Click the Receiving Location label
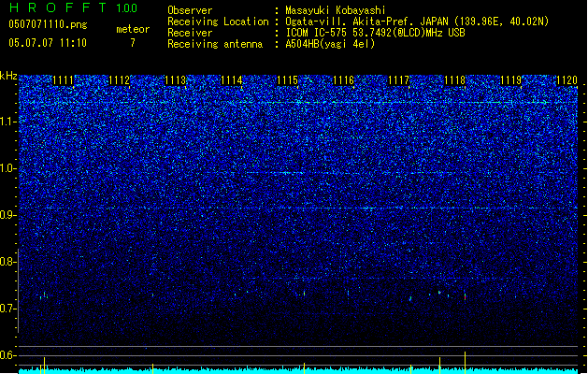This screenshot has width=588, height=374. click(x=218, y=22)
